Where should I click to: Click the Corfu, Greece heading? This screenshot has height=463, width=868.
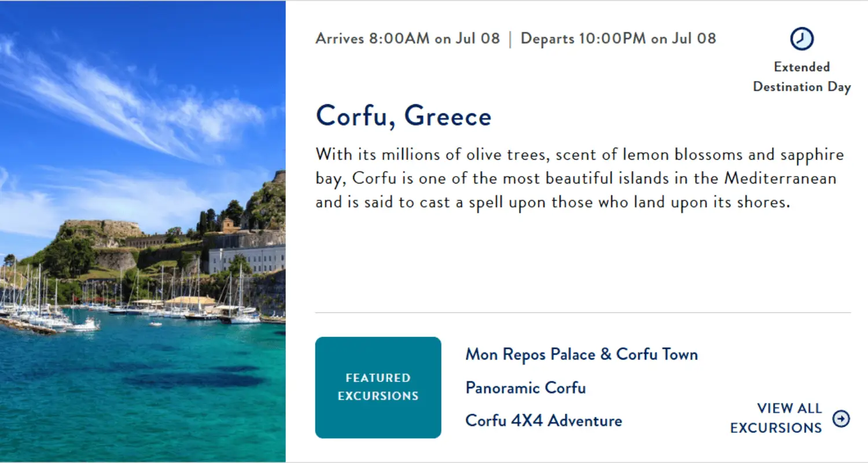403,116
